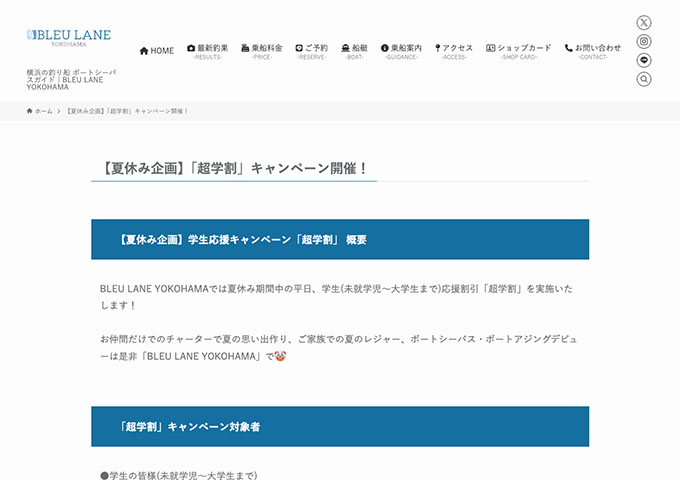This screenshot has height=480, width=680.
Task: Open お問い合わせ CONTACT menu item
Action: (593, 51)
